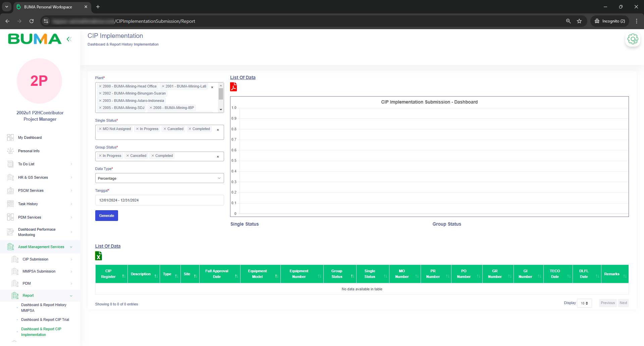Click the My Dashboard sidebar icon

(x=10, y=137)
